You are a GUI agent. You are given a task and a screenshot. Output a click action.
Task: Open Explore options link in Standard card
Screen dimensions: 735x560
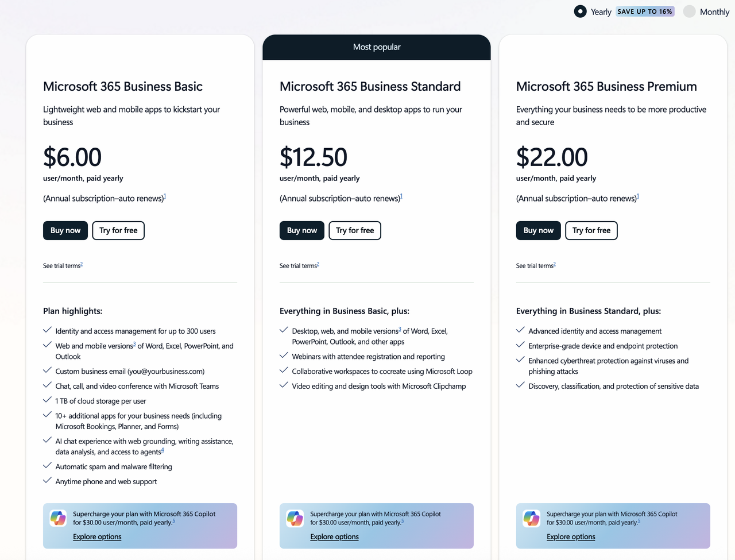[x=334, y=536]
